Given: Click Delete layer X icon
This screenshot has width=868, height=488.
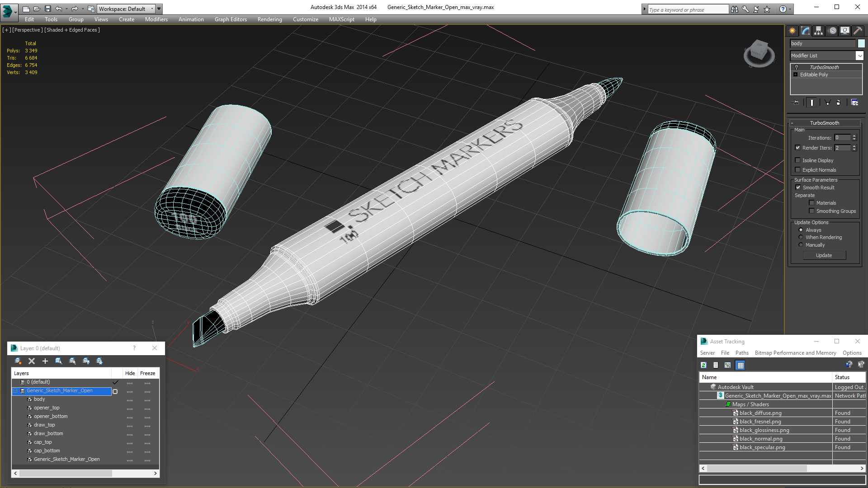Looking at the screenshot, I should pos(32,361).
